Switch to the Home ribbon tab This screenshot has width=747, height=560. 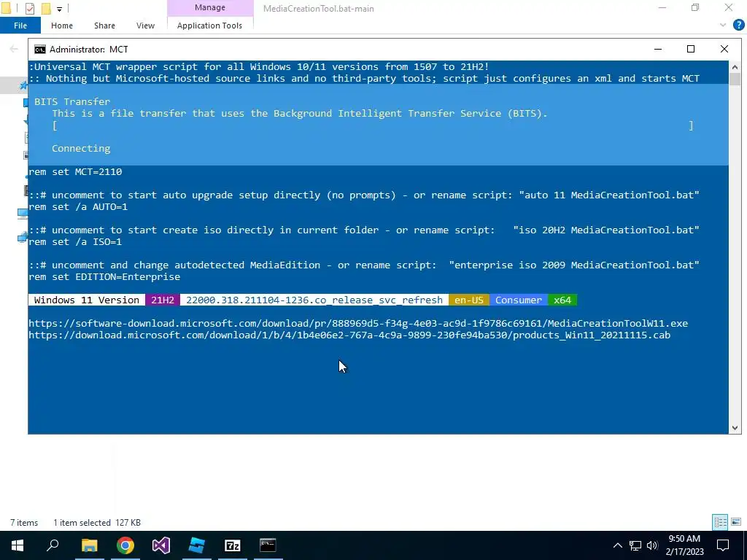pos(62,26)
